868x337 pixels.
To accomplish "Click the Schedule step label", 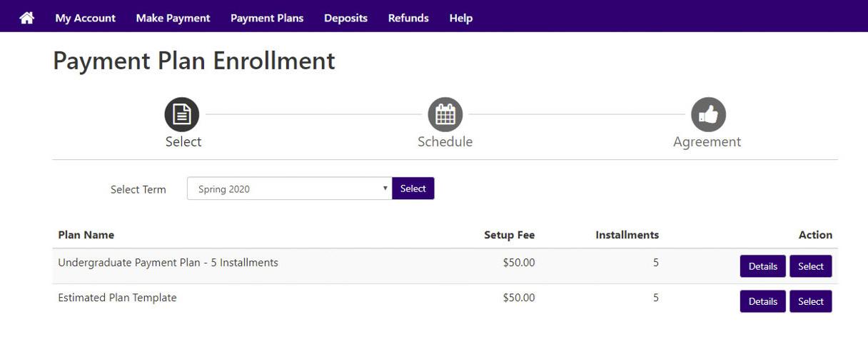I will click(445, 141).
